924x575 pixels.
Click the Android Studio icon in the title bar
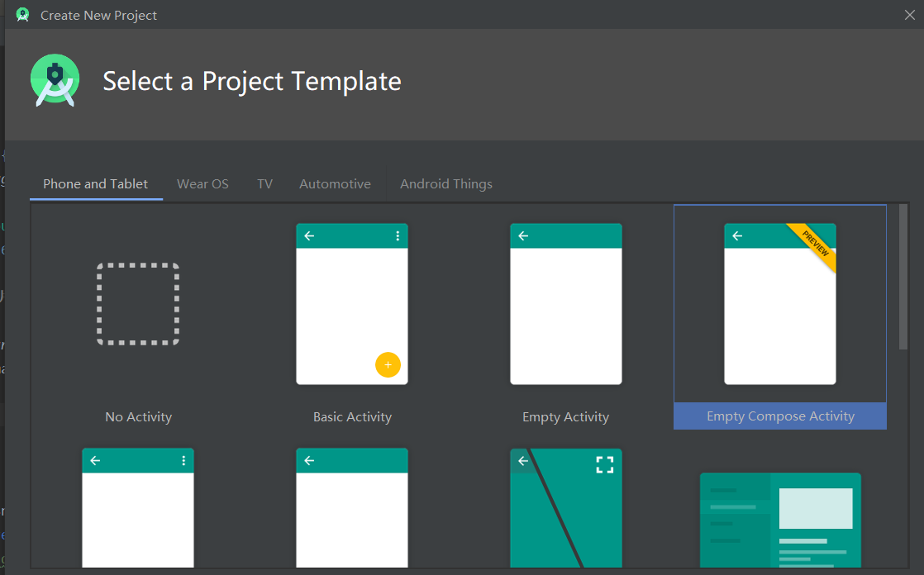tap(23, 15)
